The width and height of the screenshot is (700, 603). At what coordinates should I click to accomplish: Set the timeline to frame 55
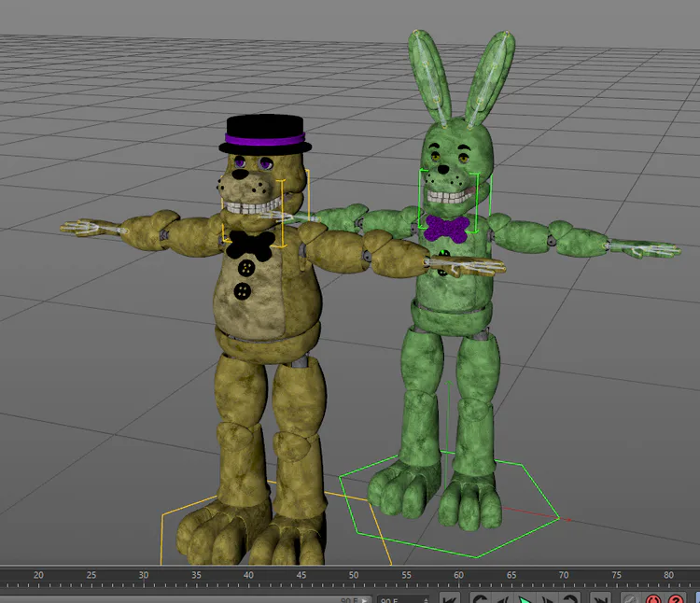coord(406,575)
